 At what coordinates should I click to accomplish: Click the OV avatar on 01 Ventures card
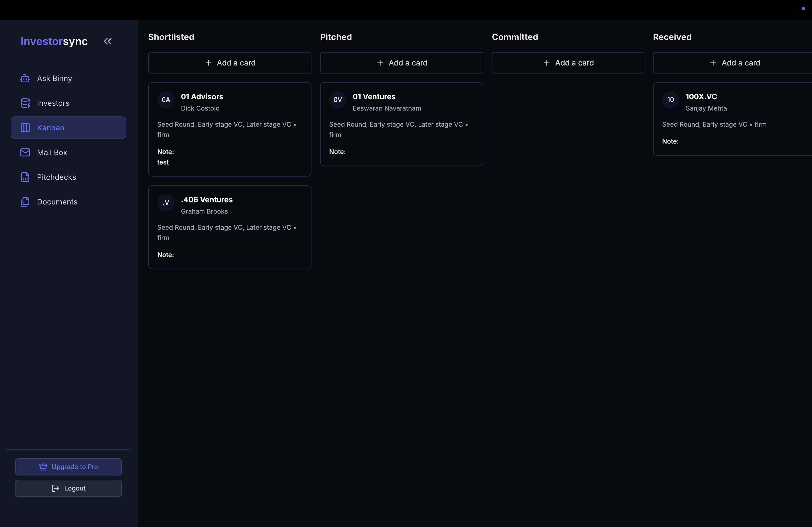[x=338, y=100]
